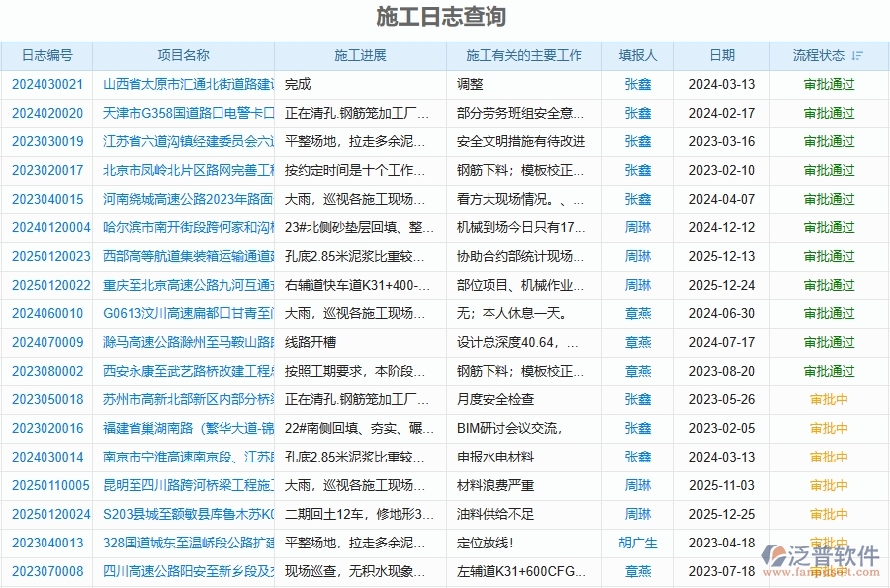Click the 项目名称 column header
890x588 pixels.
pyautogui.click(x=183, y=55)
